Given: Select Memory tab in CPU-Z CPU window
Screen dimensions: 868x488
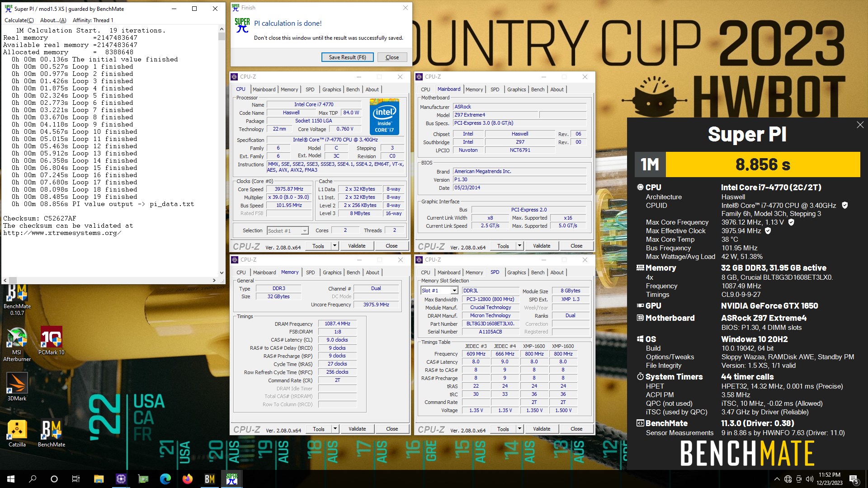Looking at the screenshot, I should point(289,89).
